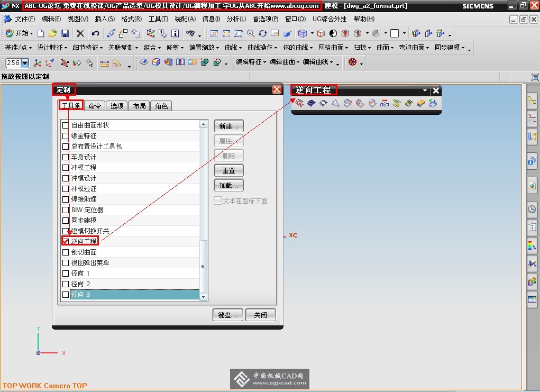Check the 冲模工程 checkbox

tap(66, 168)
